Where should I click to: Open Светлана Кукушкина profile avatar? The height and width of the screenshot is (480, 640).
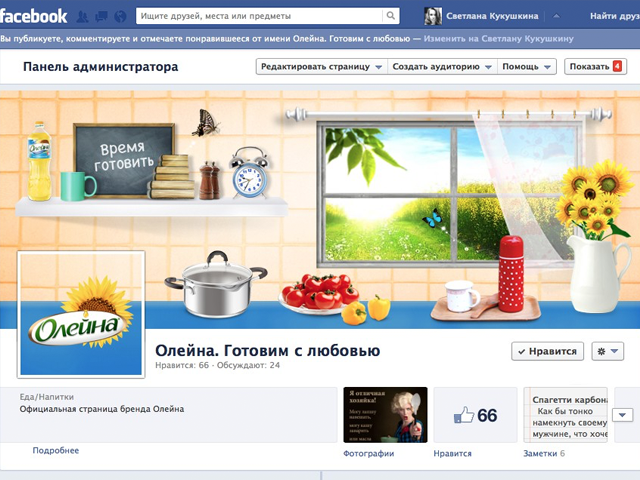tap(433, 16)
